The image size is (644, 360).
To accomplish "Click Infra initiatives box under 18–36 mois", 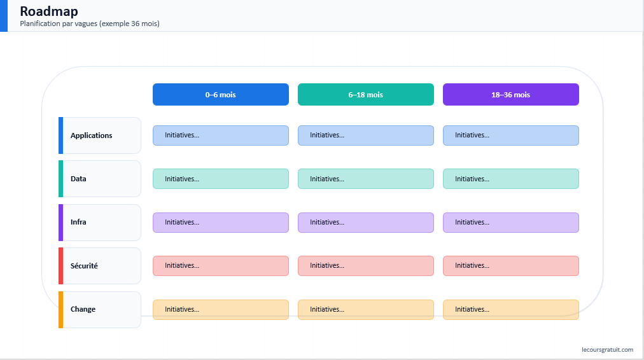I will coord(510,223).
